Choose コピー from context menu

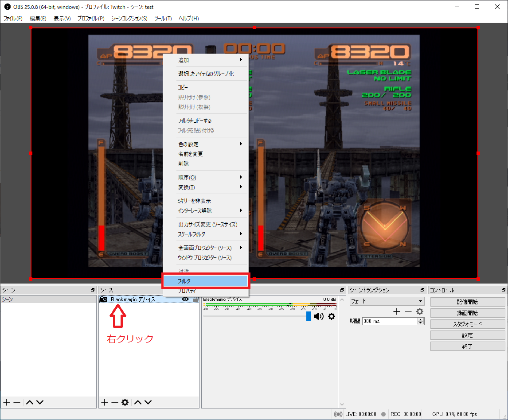206,87
